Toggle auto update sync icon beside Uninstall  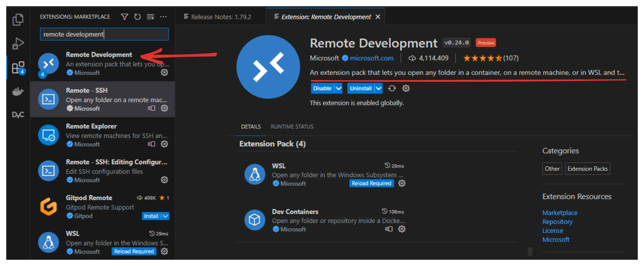click(x=392, y=88)
